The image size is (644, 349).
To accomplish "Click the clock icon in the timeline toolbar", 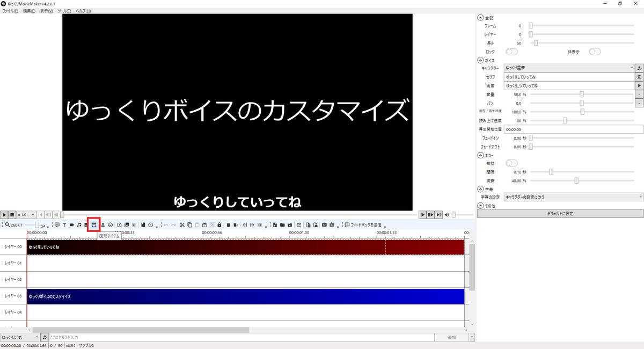I will [x=151, y=224].
